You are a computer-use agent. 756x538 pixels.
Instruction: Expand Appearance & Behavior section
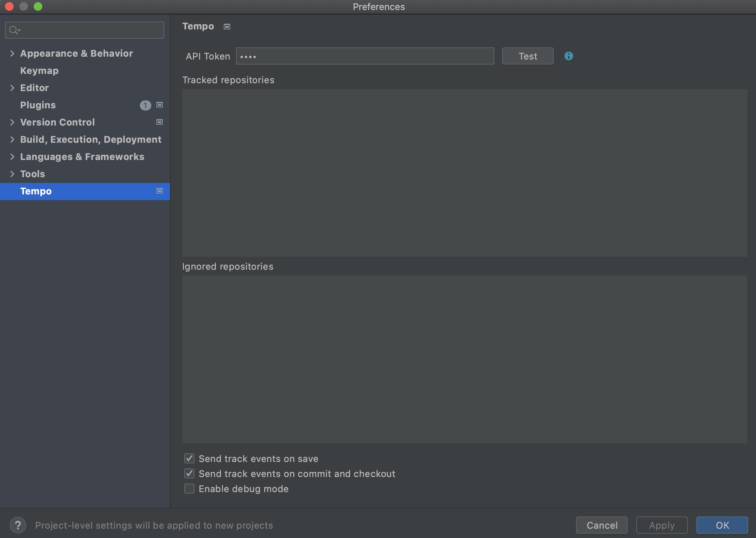pos(12,53)
